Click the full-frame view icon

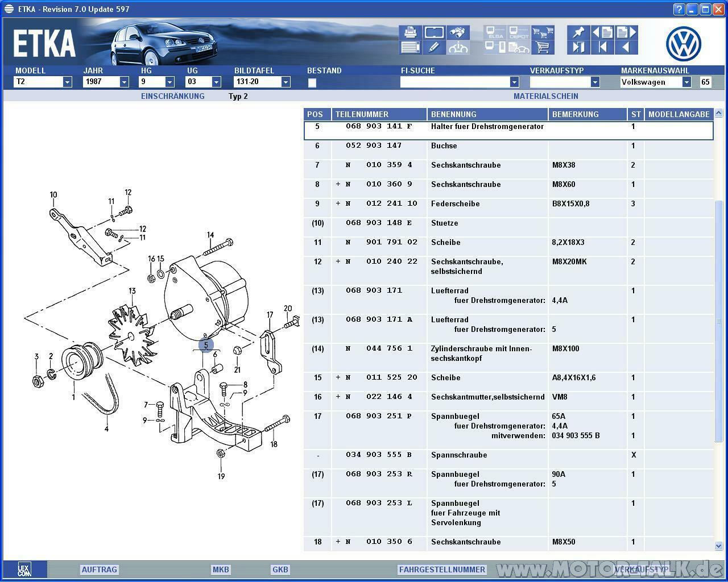coord(434,32)
